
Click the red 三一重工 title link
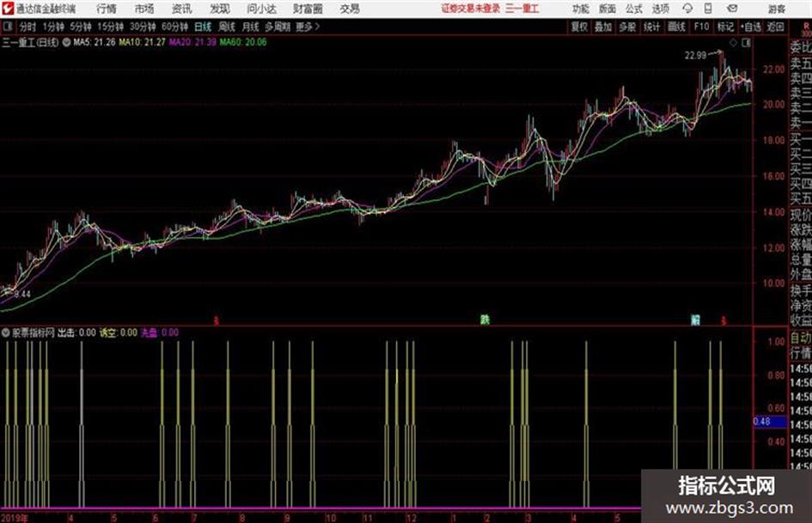coord(522,9)
